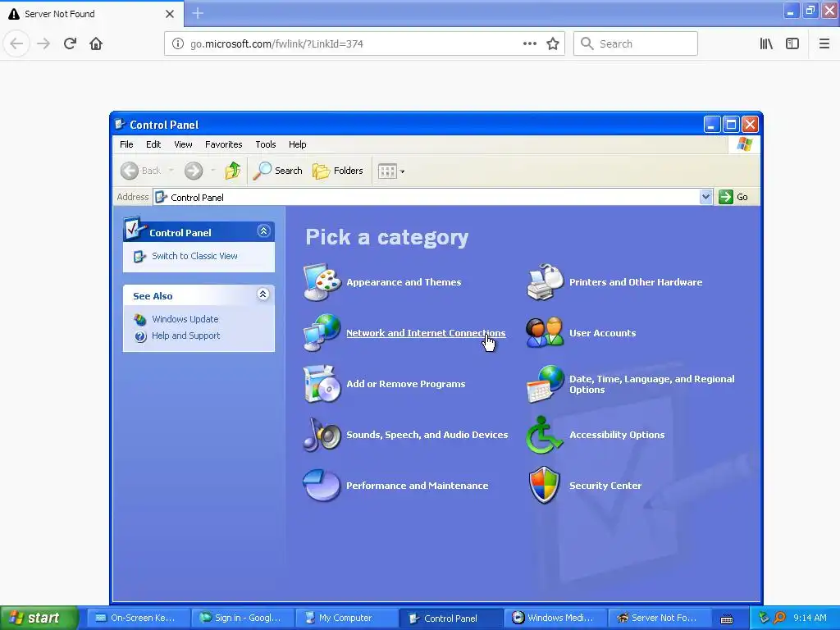Open Help and Support link
This screenshot has height=630, width=840.
[x=186, y=336]
